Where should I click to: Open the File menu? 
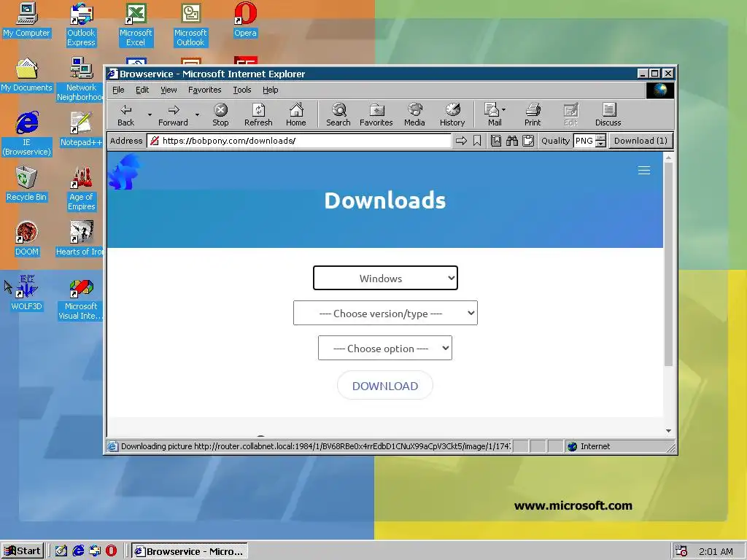tap(118, 90)
